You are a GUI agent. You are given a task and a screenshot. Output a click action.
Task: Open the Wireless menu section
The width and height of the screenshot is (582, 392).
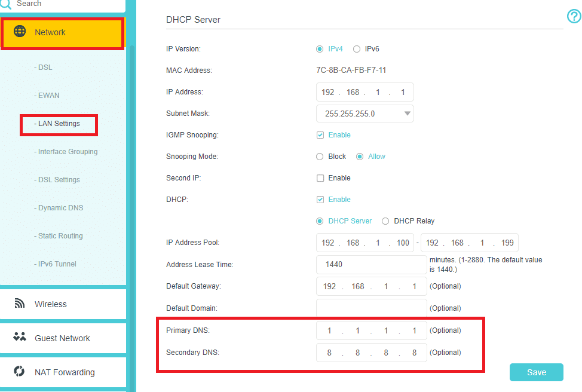coord(63,304)
